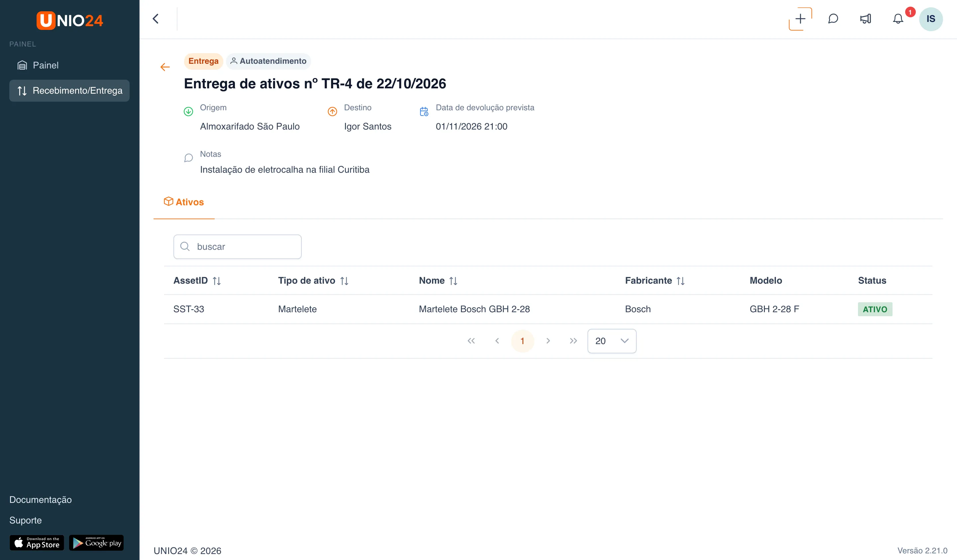Open the IS user avatar menu
Screen dimensions: 957x560
[930, 19]
